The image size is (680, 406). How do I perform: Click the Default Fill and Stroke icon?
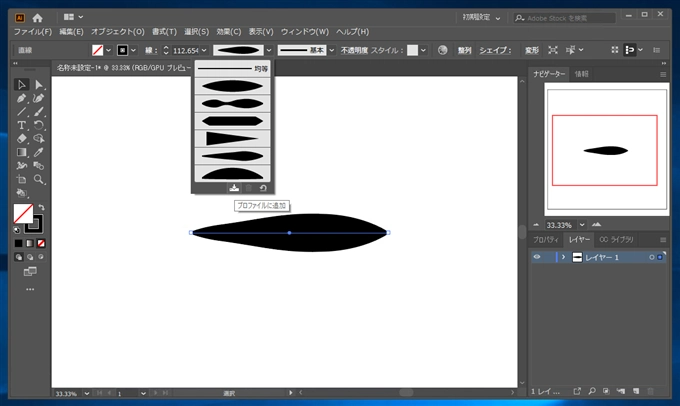[x=16, y=230]
